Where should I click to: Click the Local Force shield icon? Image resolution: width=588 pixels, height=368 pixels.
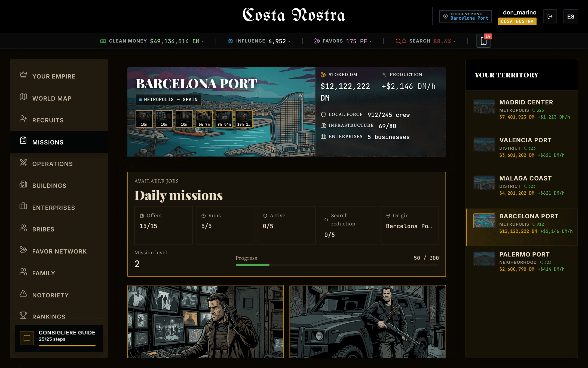pos(323,114)
